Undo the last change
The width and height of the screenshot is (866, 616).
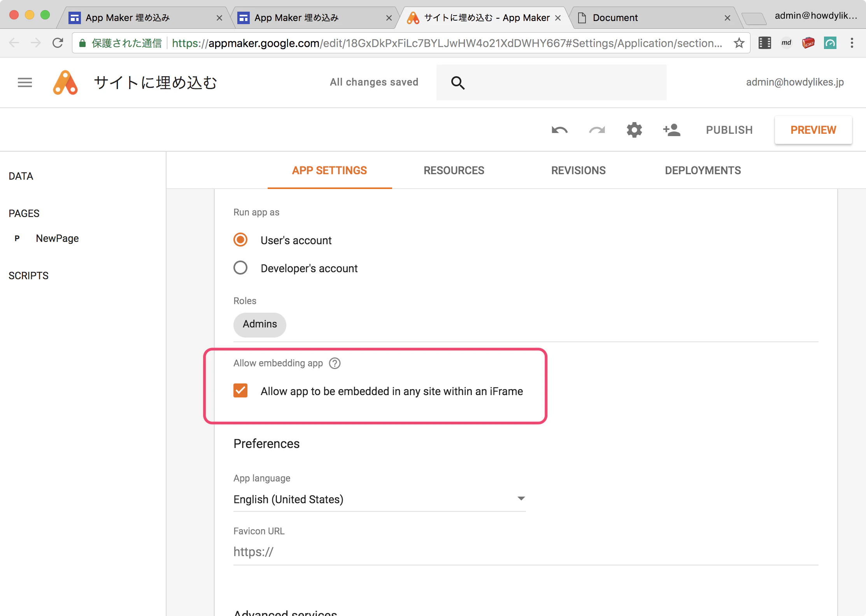(559, 130)
